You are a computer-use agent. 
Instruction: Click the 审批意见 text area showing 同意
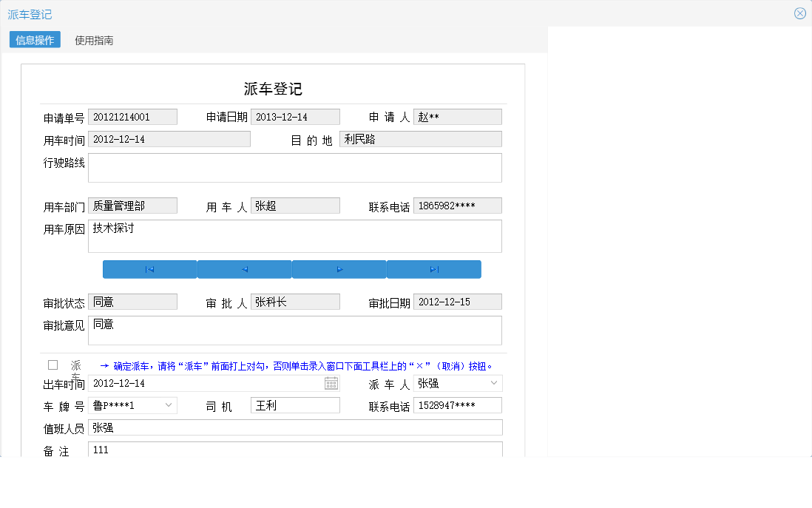[x=294, y=330]
